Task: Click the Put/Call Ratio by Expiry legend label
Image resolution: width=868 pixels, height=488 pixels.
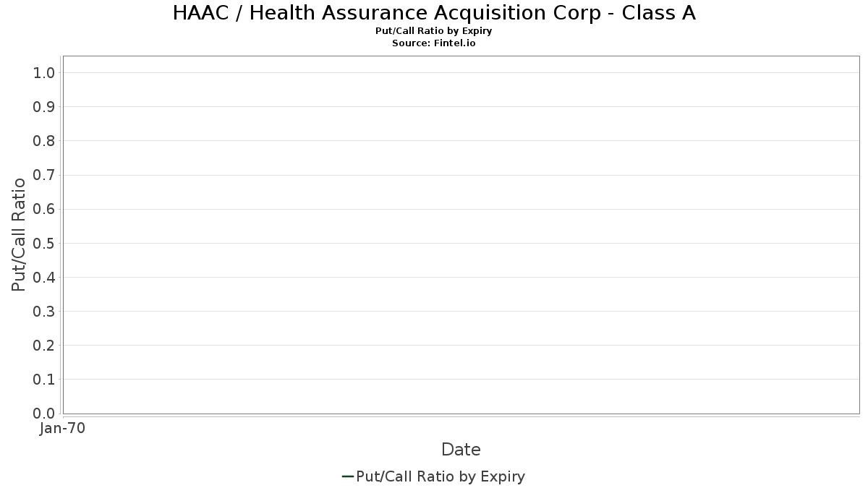Action: point(441,476)
